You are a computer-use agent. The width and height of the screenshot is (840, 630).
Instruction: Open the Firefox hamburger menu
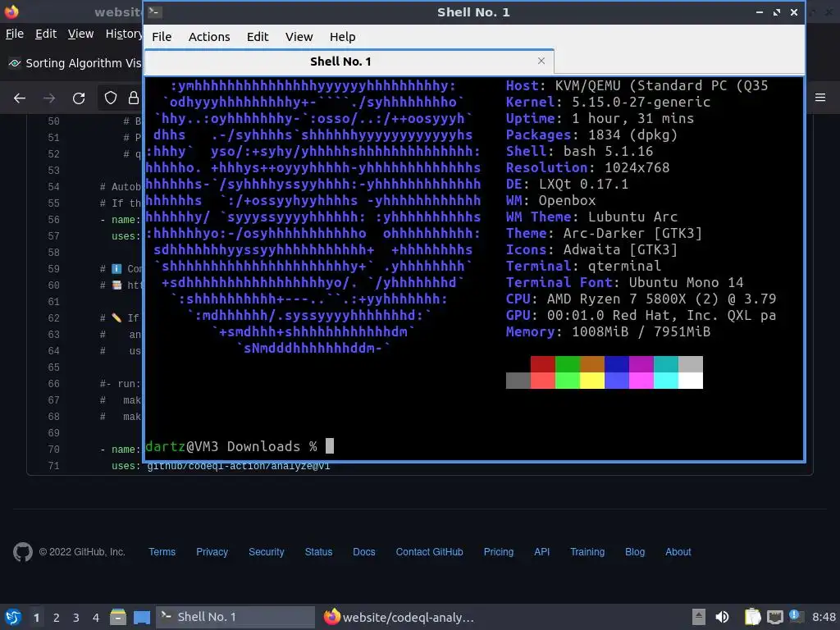pos(820,98)
